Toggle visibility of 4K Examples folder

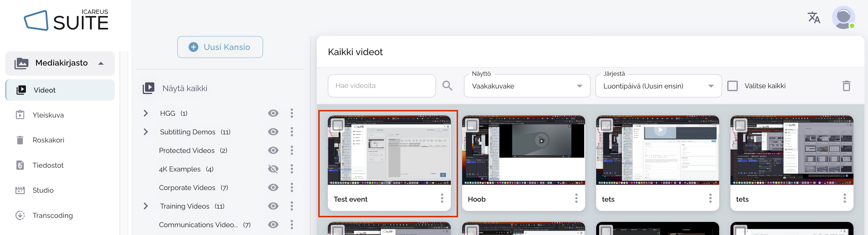coord(273,169)
